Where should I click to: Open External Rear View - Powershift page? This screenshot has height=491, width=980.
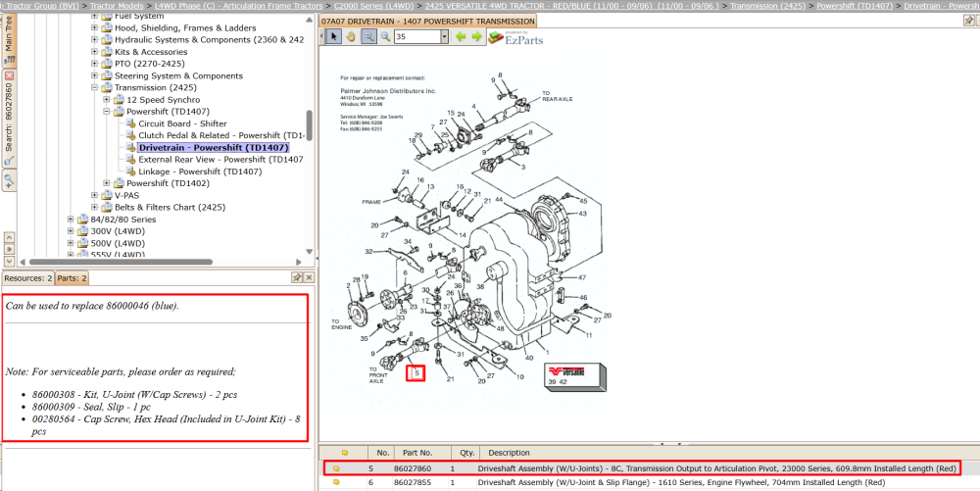click(x=220, y=160)
